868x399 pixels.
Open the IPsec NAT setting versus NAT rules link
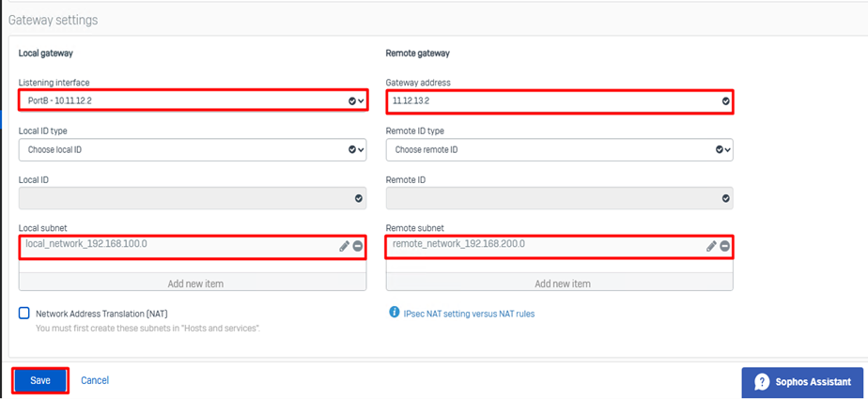pos(468,314)
